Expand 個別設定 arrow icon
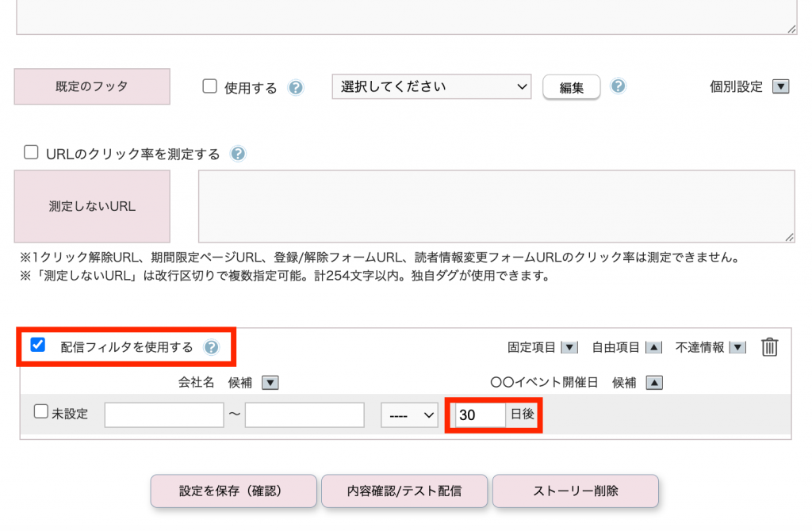This screenshot has height=531, width=812. point(780,87)
